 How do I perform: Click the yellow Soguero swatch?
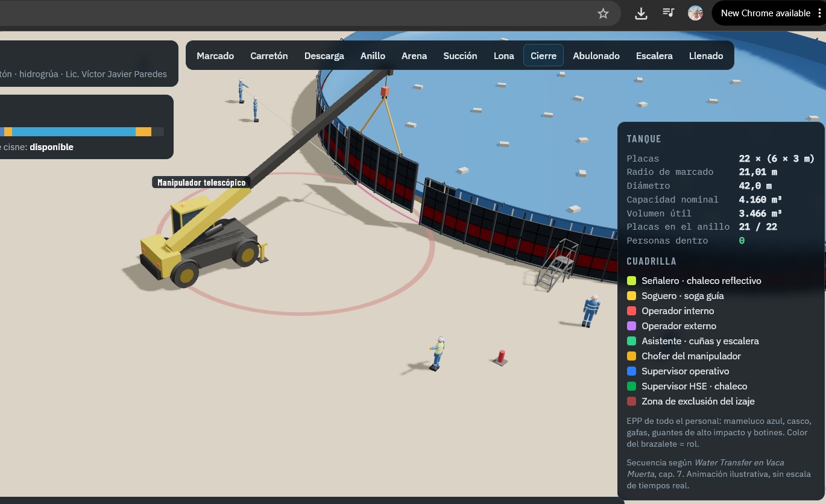(x=631, y=295)
